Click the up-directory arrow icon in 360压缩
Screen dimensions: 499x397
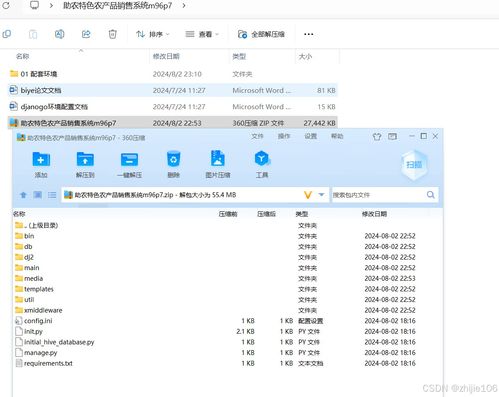pyautogui.click(x=23, y=195)
